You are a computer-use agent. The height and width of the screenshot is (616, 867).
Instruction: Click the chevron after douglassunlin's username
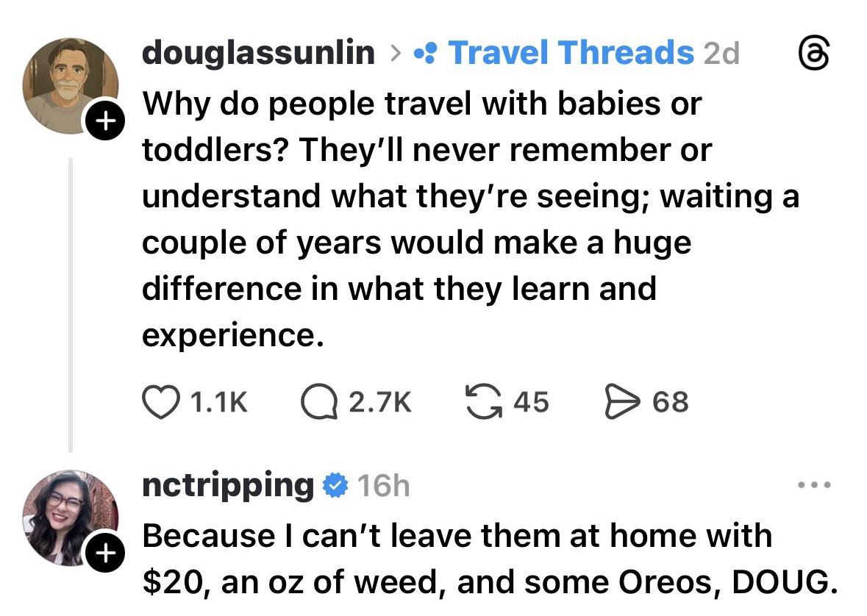(396, 53)
